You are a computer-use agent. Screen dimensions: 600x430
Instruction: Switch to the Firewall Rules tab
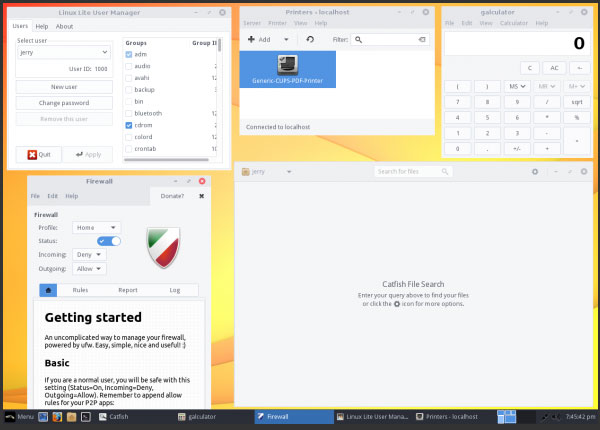click(80, 290)
